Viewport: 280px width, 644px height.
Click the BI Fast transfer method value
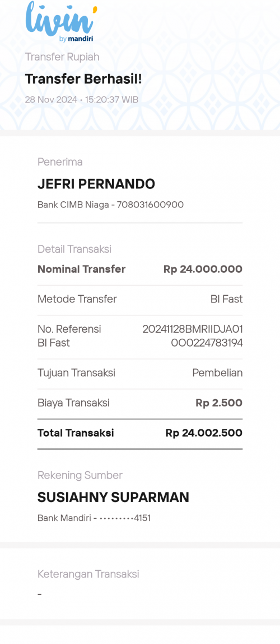click(x=227, y=299)
